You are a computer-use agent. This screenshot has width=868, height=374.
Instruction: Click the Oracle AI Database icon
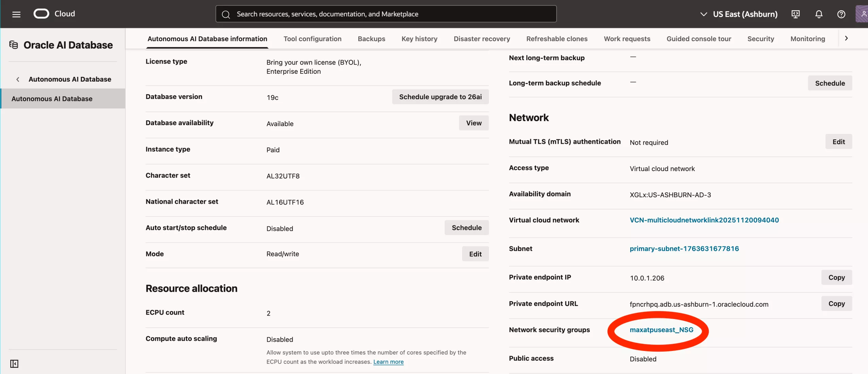point(14,45)
